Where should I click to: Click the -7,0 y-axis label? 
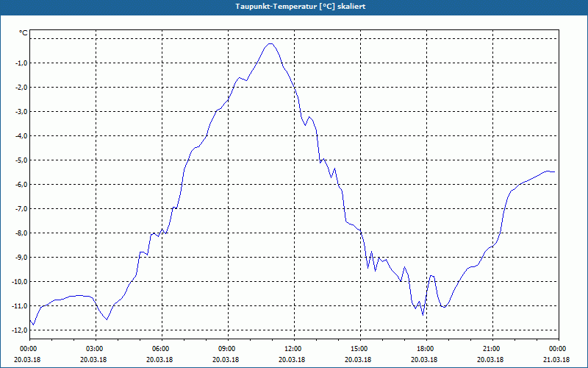click(x=21, y=208)
